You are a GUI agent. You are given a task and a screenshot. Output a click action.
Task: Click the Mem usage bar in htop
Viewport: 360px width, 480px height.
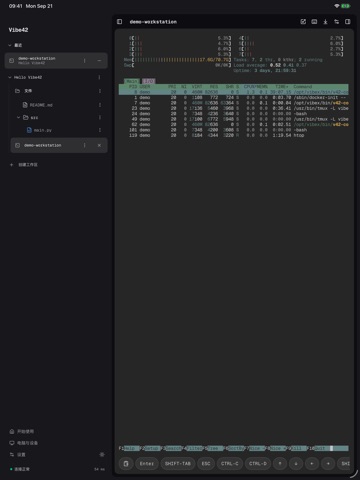click(x=177, y=60)
